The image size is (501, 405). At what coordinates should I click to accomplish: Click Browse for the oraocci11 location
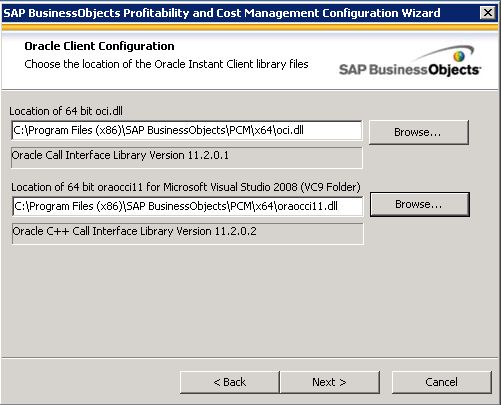point(420,204)
